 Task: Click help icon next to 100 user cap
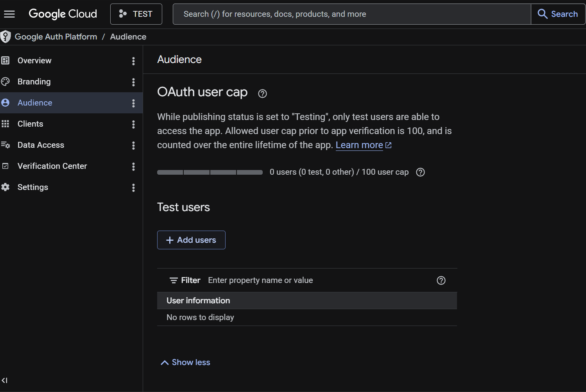pyautogui.click(x=421, y=172)
